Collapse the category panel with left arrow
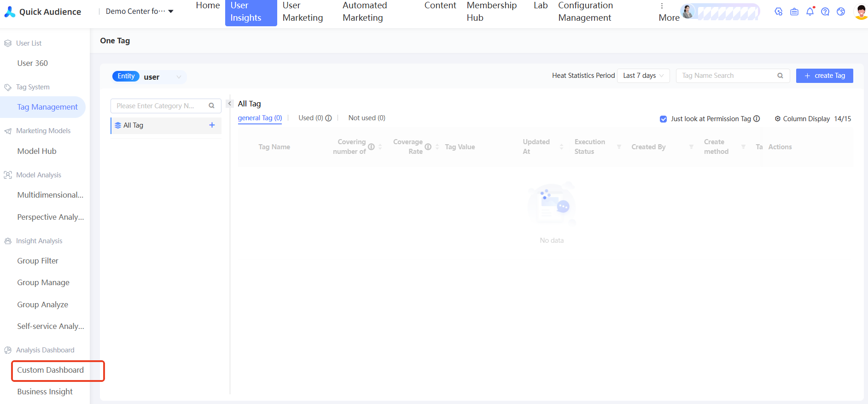868x404 pixels. pos(229,104)
